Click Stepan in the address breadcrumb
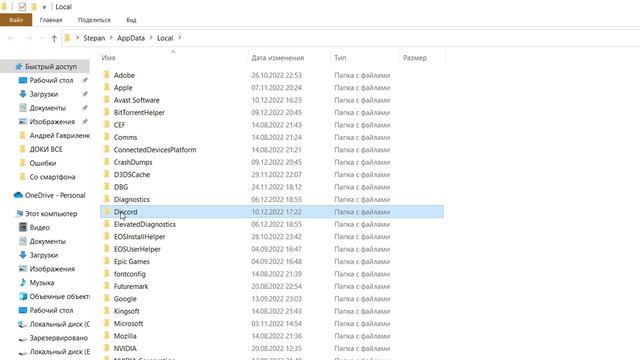The width and height of the screenshot is (640, 360). tap(94, 38)
